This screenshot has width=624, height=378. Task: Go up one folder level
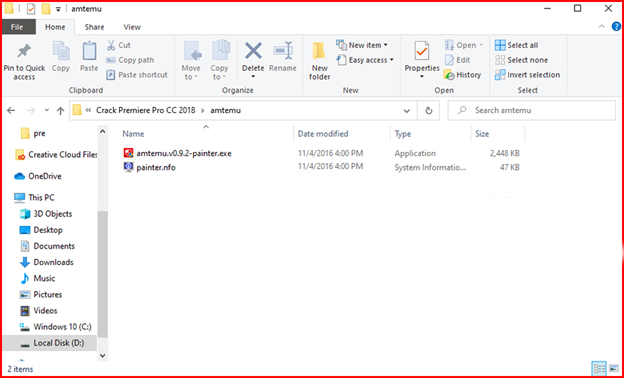(60, 110)
